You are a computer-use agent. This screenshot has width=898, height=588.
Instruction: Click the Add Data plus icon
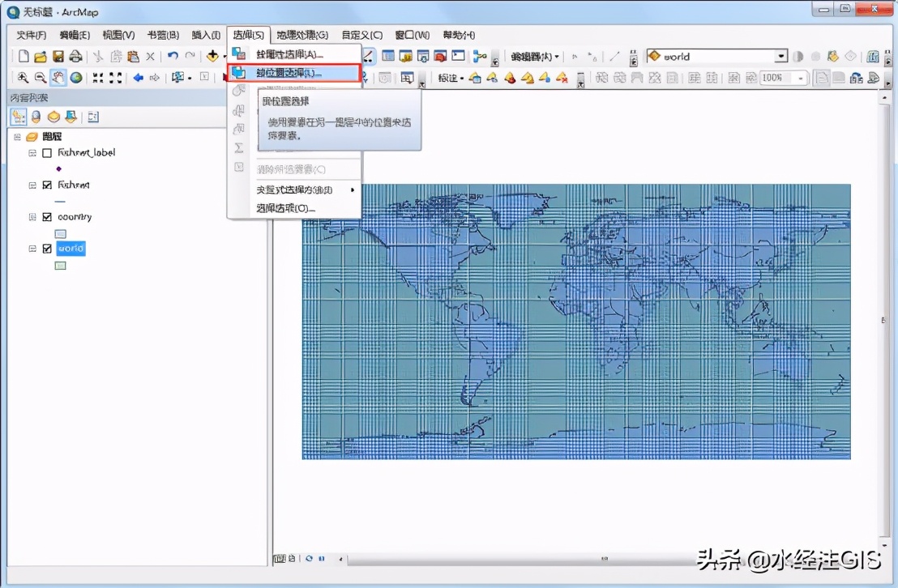coord(212,56)
